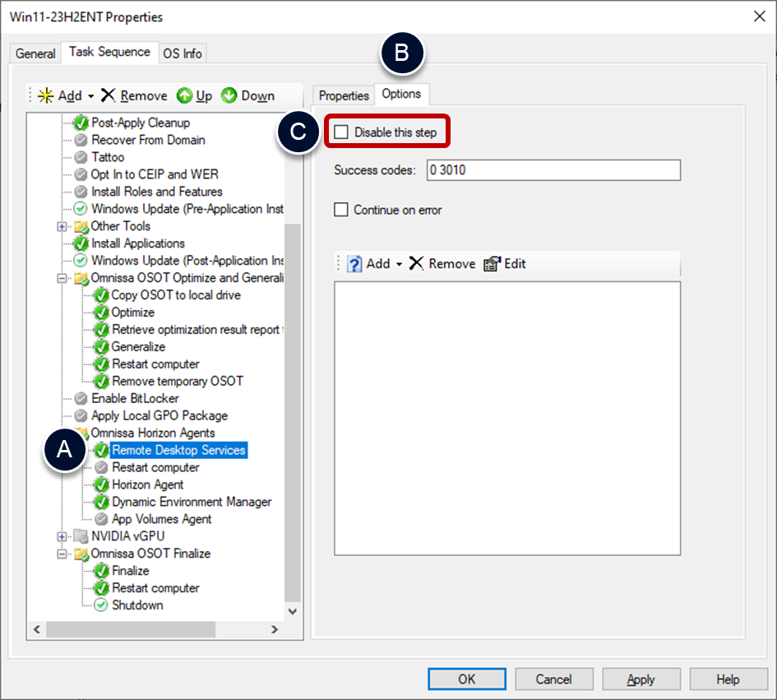777x700 pixels.
Task: Click the green Down arrow icon
Action: 229,95
